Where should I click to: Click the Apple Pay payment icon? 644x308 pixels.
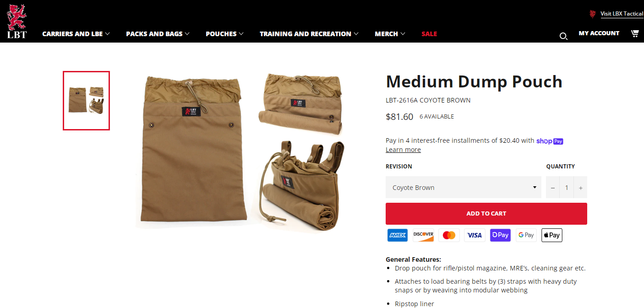tap(551, 235)
